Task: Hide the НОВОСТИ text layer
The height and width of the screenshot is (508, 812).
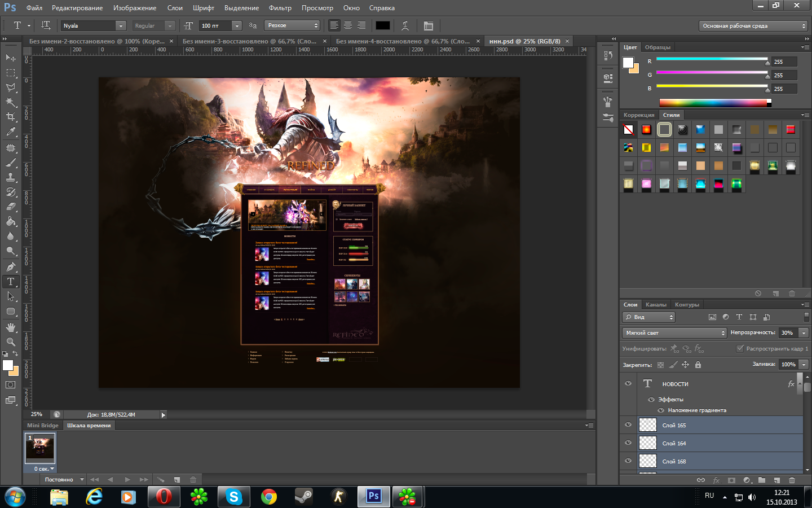Action: tap(628, 383)
